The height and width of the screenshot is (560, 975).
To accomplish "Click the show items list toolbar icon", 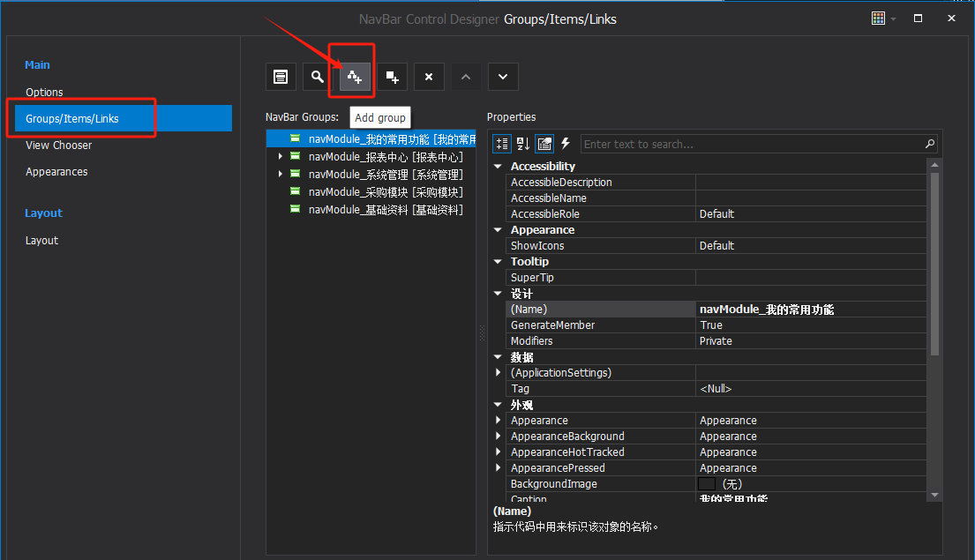I will tap(281, 77).
